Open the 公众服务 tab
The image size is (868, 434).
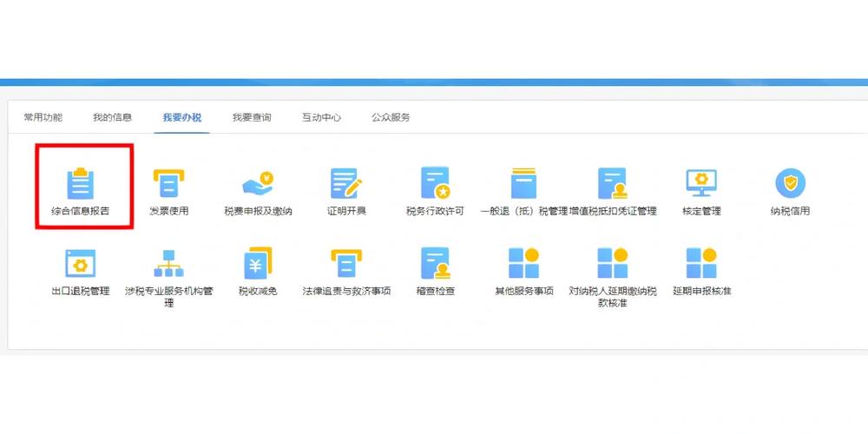coord(391,117)
